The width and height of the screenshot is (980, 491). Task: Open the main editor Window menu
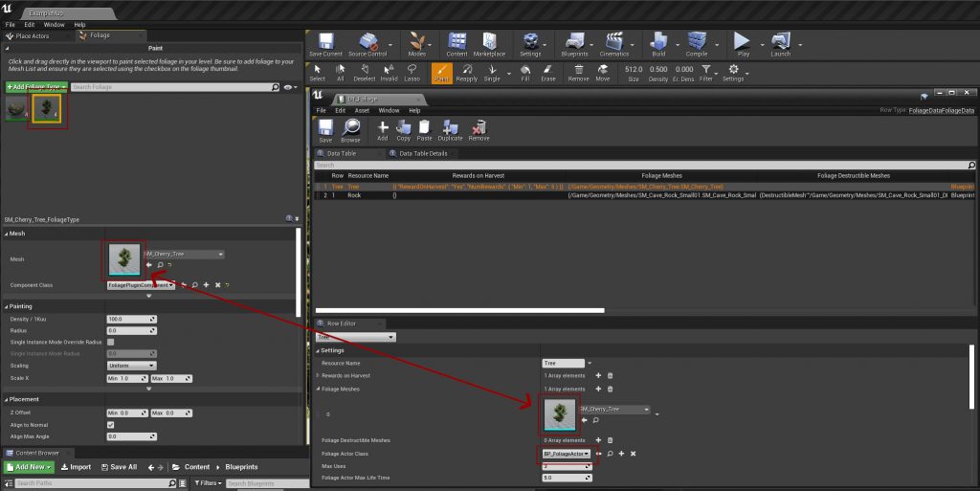[54, 25]
